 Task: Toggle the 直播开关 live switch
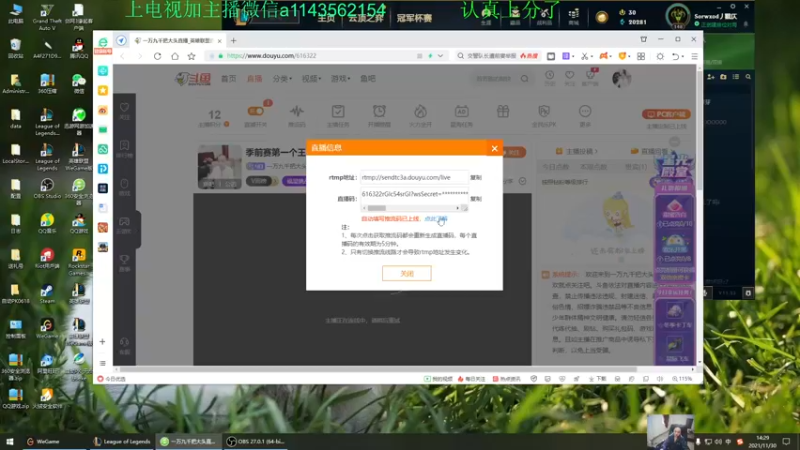pyautogui.click(x=256, y=111)
